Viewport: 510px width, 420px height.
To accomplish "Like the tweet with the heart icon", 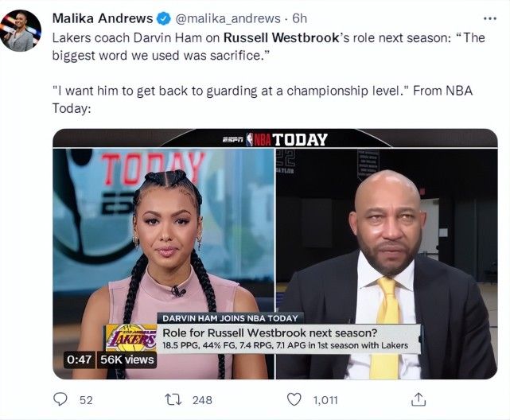I will click(x=294, y=399).
